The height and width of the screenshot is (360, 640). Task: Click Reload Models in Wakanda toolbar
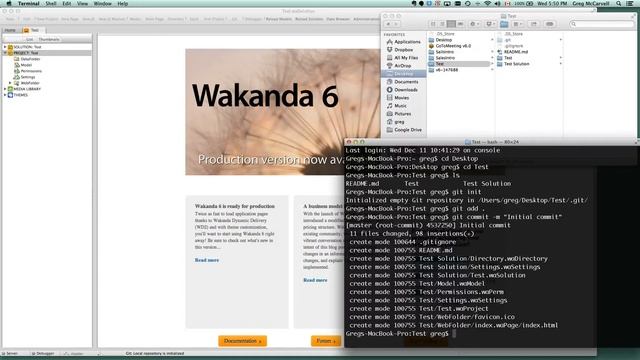(279, 19)
